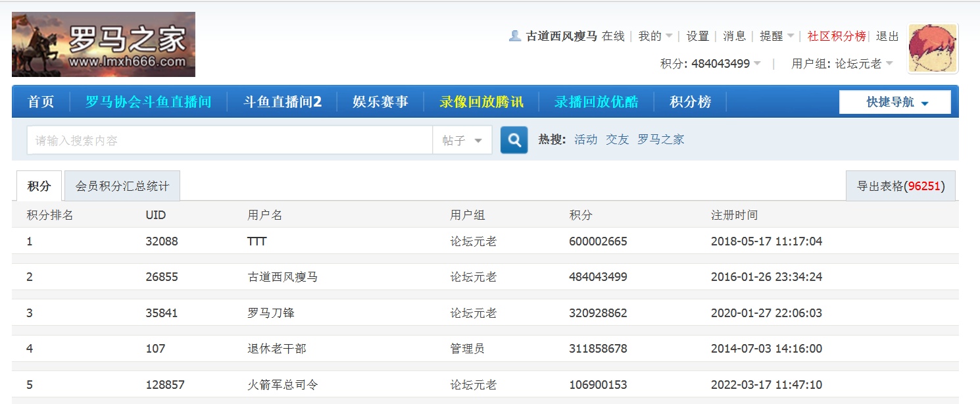
Task: Open the 快捷导航 quick navigation dropdown
Action: click(x=894, y=102)
